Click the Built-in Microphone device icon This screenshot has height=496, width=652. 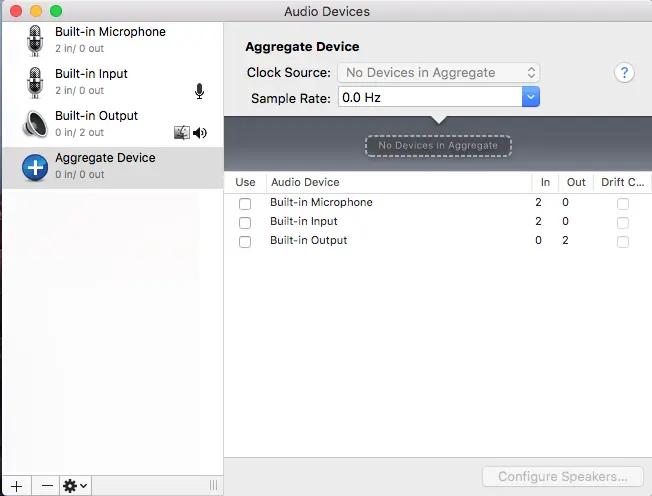tap(35, 40)
